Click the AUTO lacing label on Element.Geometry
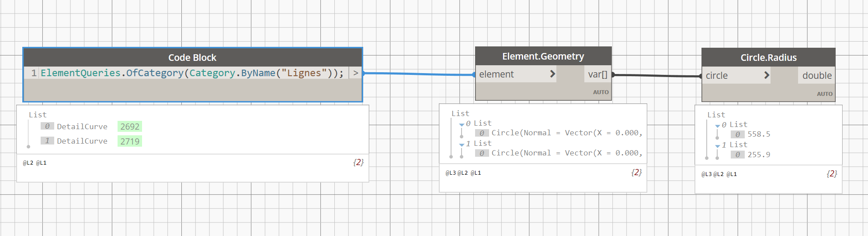This screenshot has height=236, width=868. point(601,92)
